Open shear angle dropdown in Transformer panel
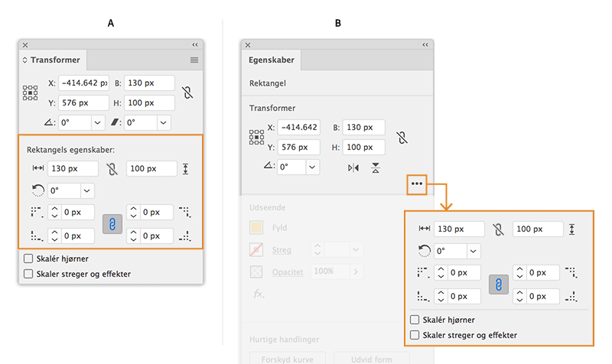 [164, 122]
